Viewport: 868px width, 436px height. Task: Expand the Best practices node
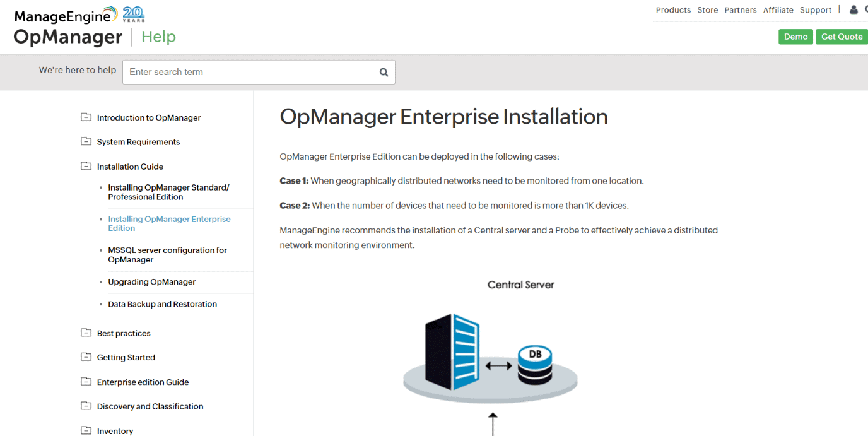(86, 333)
